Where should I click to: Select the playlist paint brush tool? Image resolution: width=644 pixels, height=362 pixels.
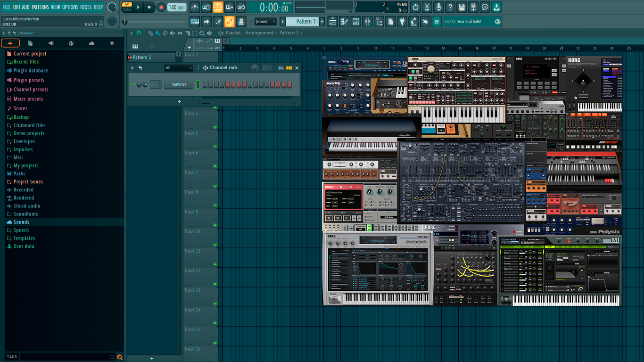coord(157,33)
